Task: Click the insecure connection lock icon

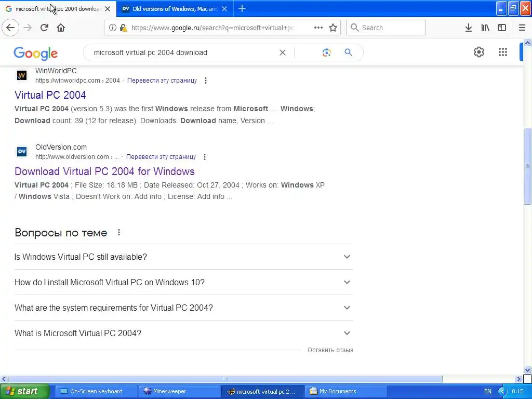Action: (124, 28)
